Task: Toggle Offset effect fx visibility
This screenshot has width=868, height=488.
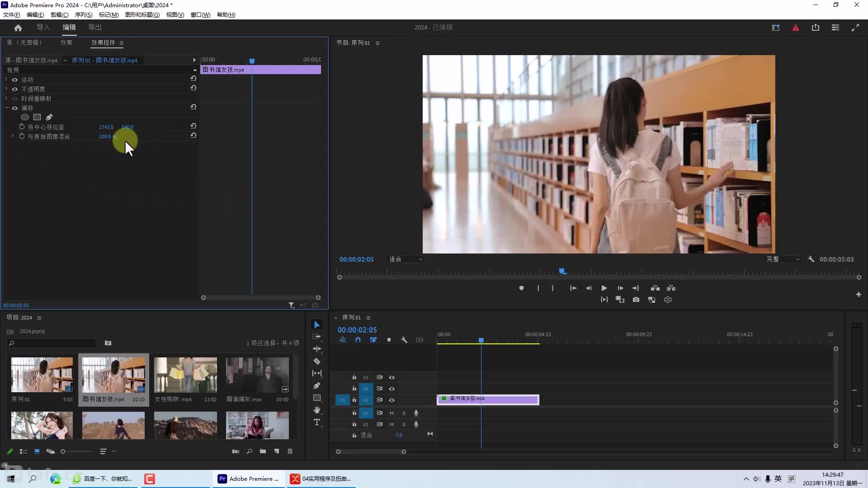Action: click(14, 108)
